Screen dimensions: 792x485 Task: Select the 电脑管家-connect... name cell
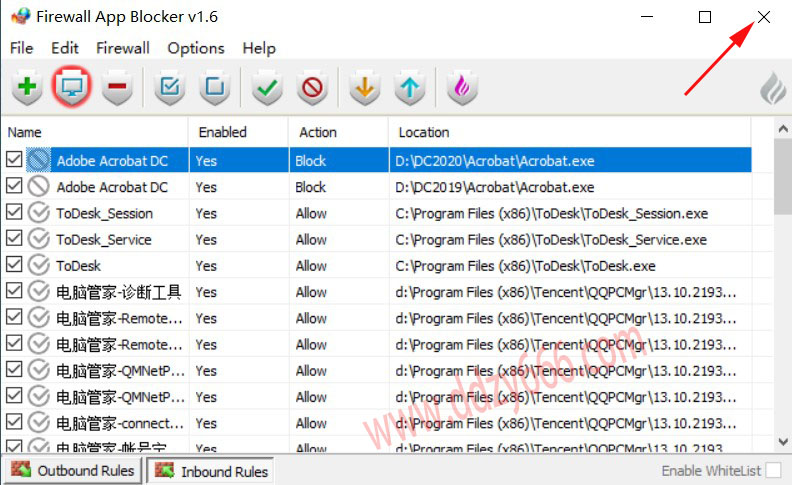tap(120, 423)
